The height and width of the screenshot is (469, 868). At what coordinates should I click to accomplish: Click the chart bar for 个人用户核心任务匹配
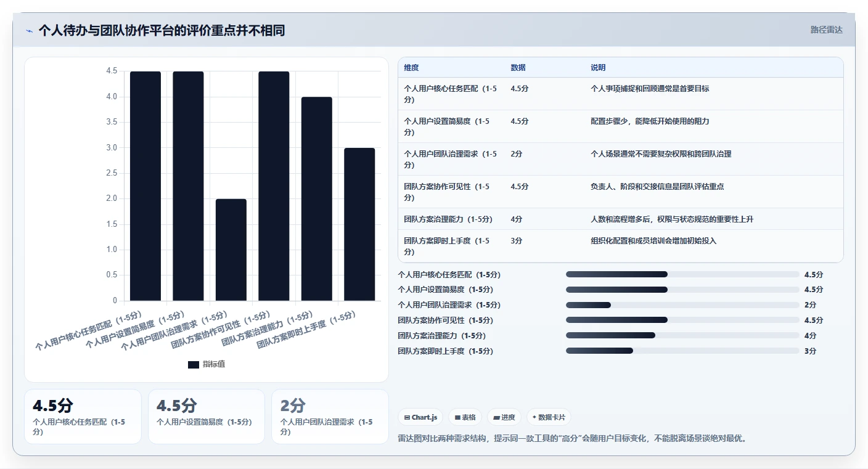click(145, 186)
